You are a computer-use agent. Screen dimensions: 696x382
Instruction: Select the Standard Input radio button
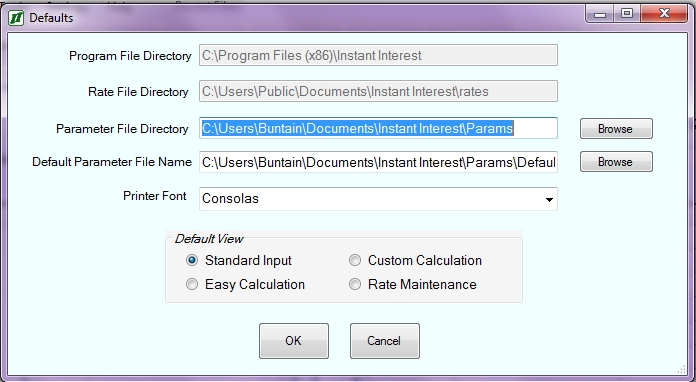pos(192,260)
